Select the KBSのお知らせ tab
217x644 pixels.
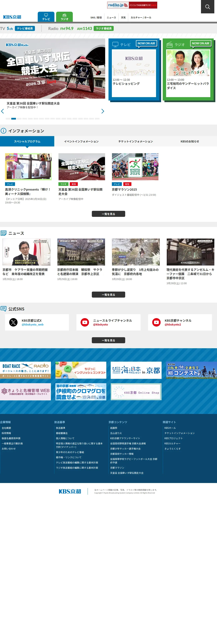coord(190,141)
